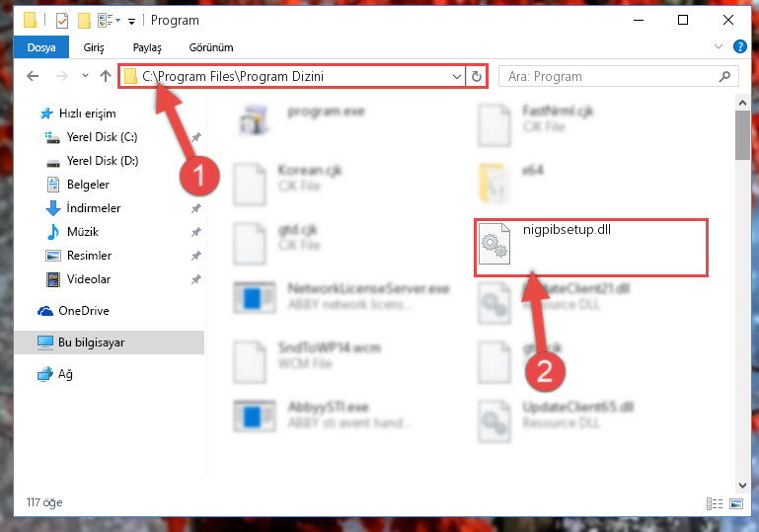Select the nigpibsetup.dll file
Image resolution: width=759 pixels, height=532 pixels.
coord(590,248)
